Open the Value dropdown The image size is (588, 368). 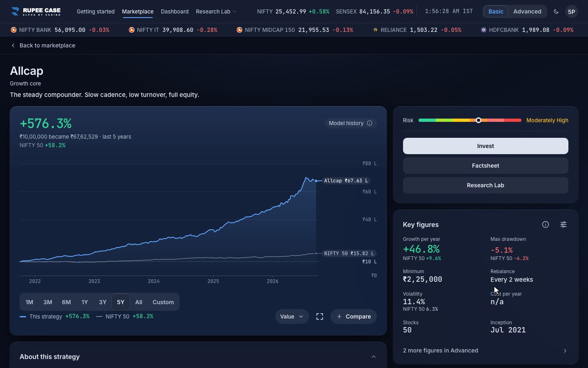click(292, 316)
